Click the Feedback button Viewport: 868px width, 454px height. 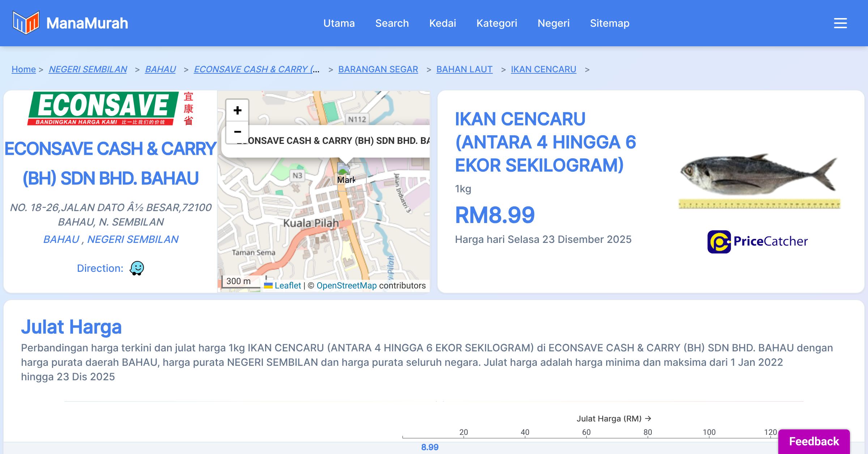tap(814, 441)
